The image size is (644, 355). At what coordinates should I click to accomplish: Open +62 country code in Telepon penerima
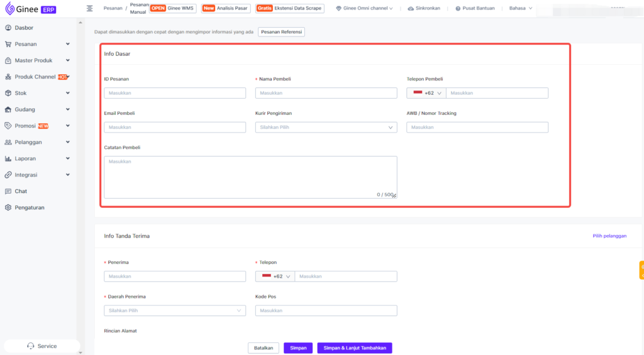(275, 276)
